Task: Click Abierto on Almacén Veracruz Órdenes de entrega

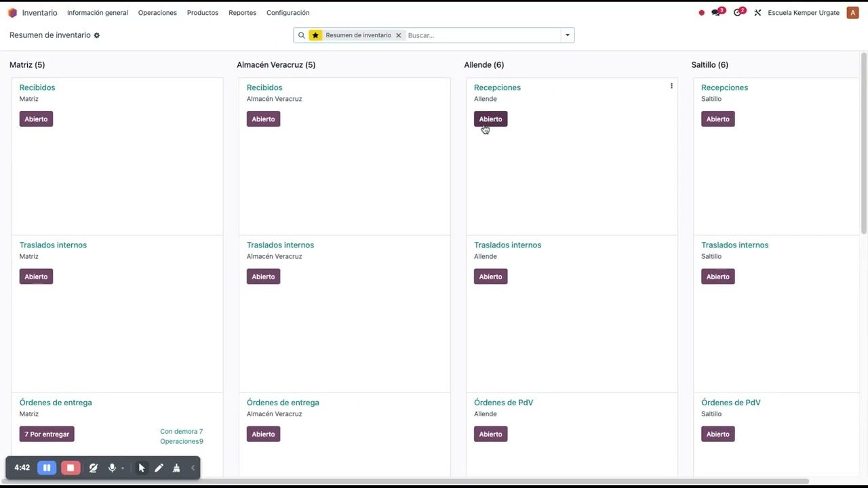Action: tap(263, 434)
